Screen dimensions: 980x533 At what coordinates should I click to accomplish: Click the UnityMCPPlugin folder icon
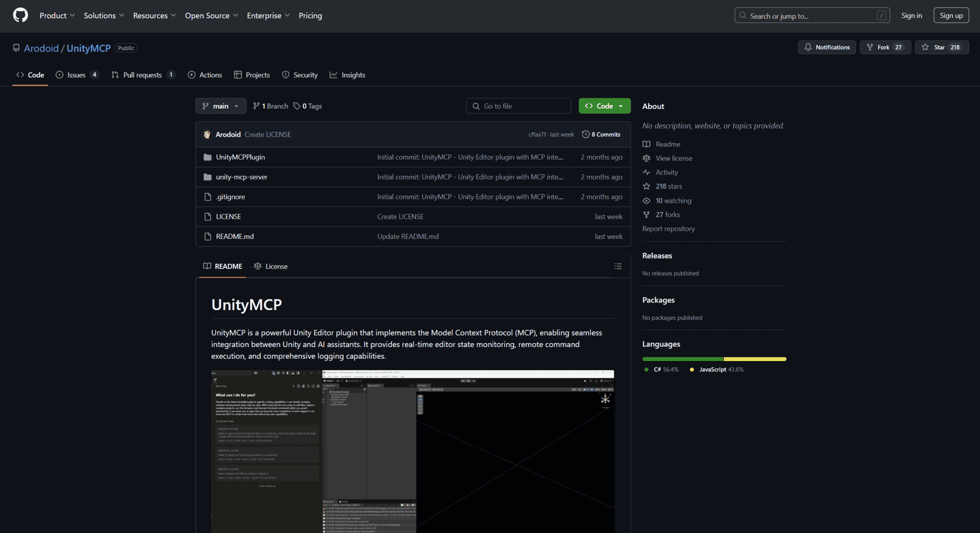coord(208,157)
